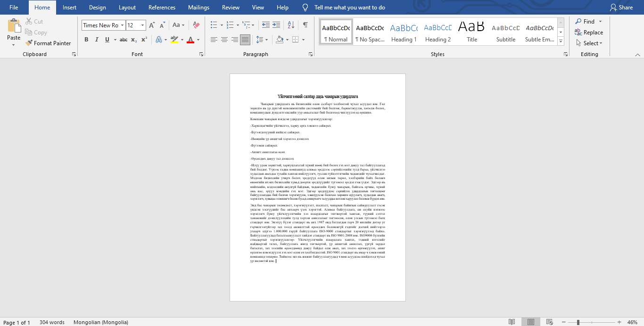
Task: Switch to Print Layout view in status bar
Action: click(531, 322)
